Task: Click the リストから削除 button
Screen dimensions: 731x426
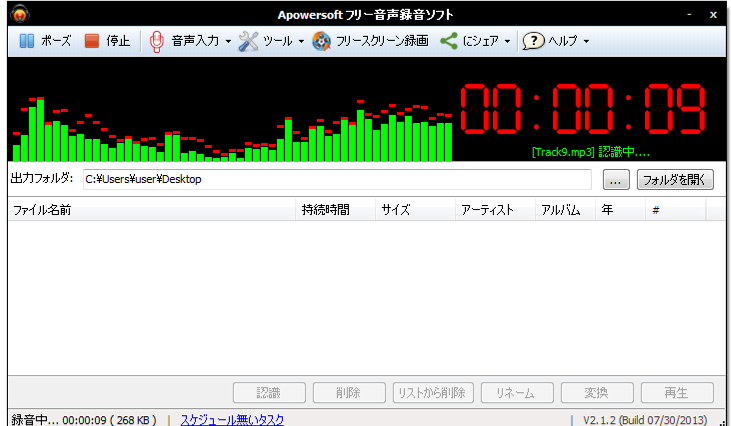Action: [x=433, y=393]
